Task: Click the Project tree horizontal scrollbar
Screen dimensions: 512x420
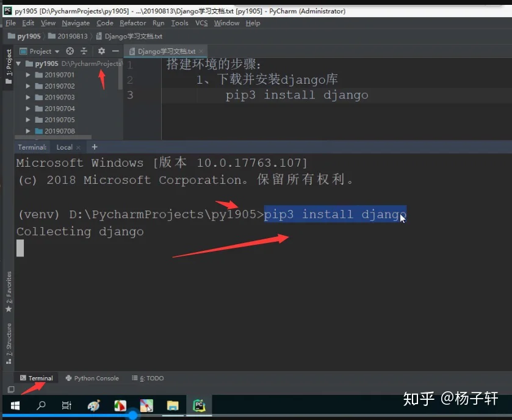Action: [53, 137]
